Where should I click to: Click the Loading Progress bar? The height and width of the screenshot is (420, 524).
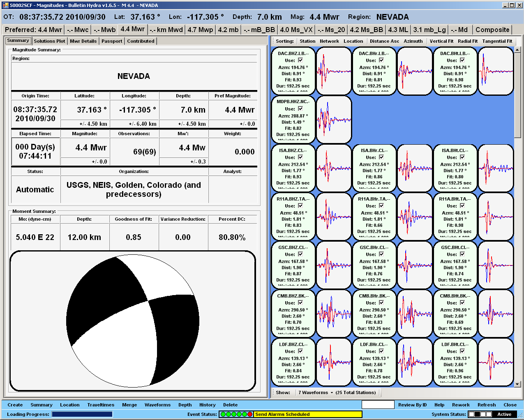tap(82, 414)
